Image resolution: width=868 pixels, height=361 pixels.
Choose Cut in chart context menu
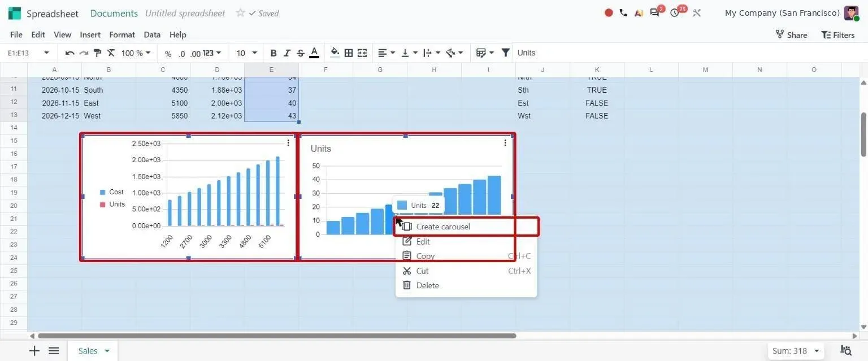[x=466, y=271]
